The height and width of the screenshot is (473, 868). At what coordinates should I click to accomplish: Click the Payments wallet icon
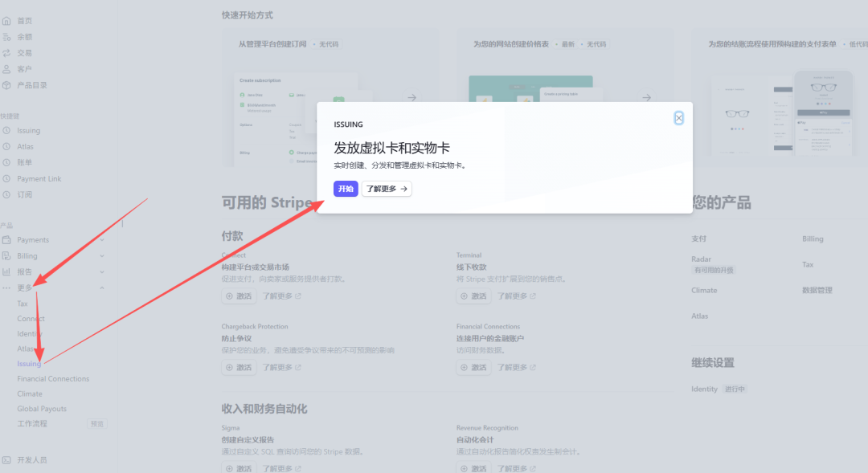[6, 240]
